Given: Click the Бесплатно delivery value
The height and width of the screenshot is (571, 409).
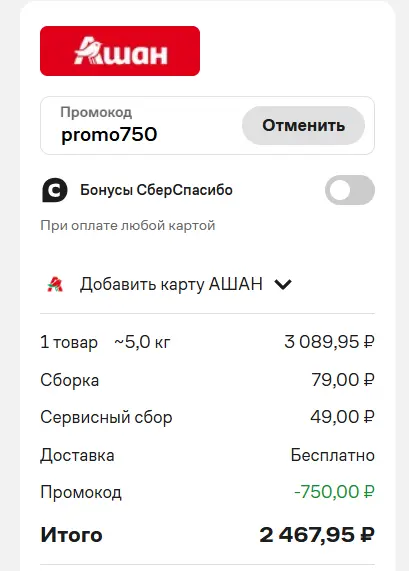Looking at the screenshot, I should [333, 455].
